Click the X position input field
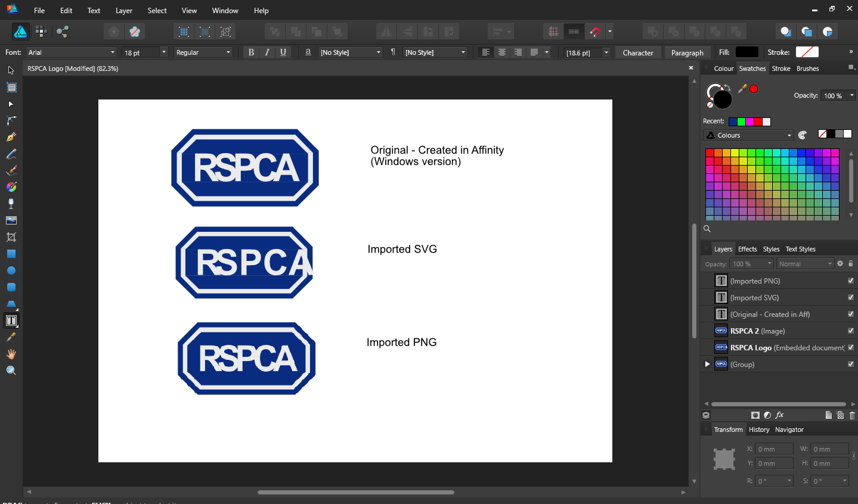The height and width of the screenshot is (504, 858). point(775,449)
